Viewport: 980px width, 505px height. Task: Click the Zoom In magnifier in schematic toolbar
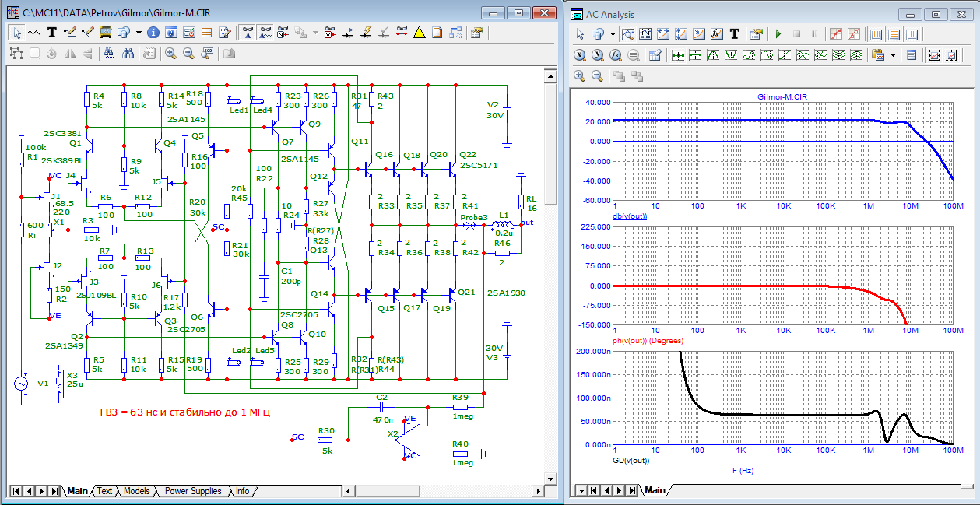[170, 54]
